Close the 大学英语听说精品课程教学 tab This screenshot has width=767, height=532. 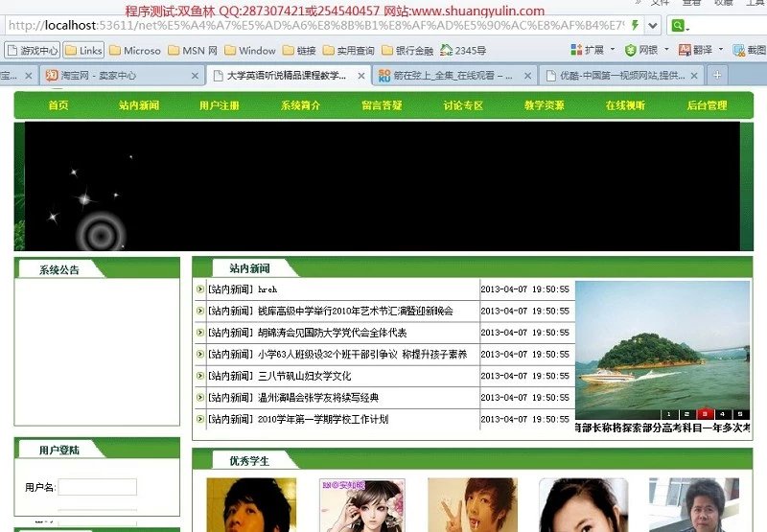click(x=361, y=76)
